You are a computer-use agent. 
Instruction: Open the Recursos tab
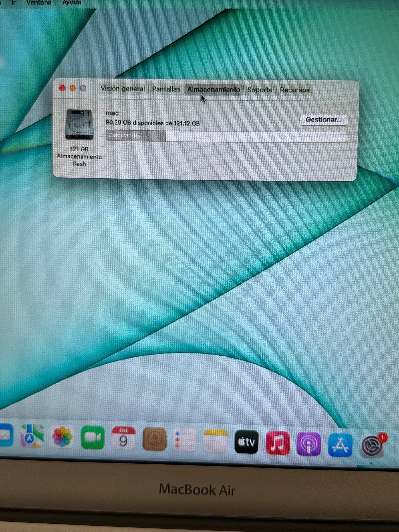tap(295, 90)
